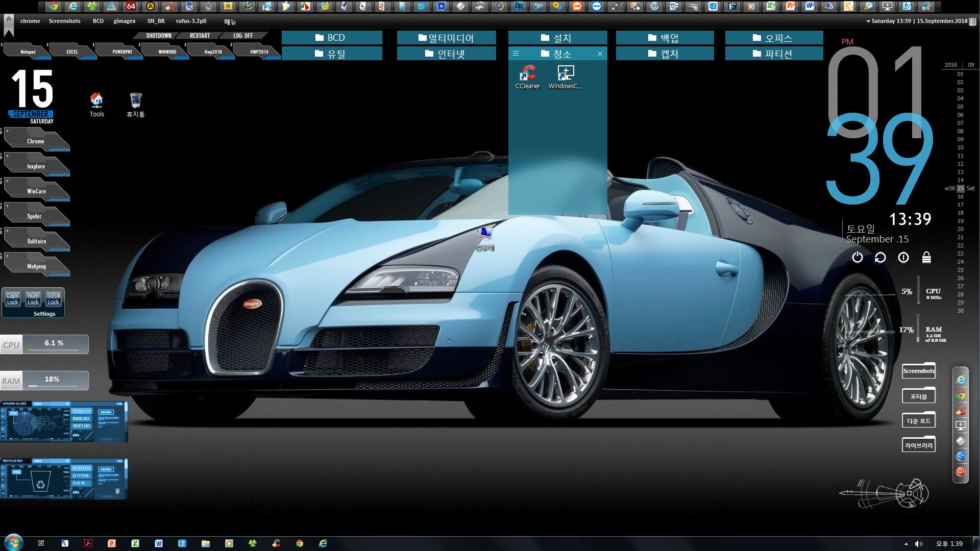Click the volume speaker in system tray

pos(919,544)
